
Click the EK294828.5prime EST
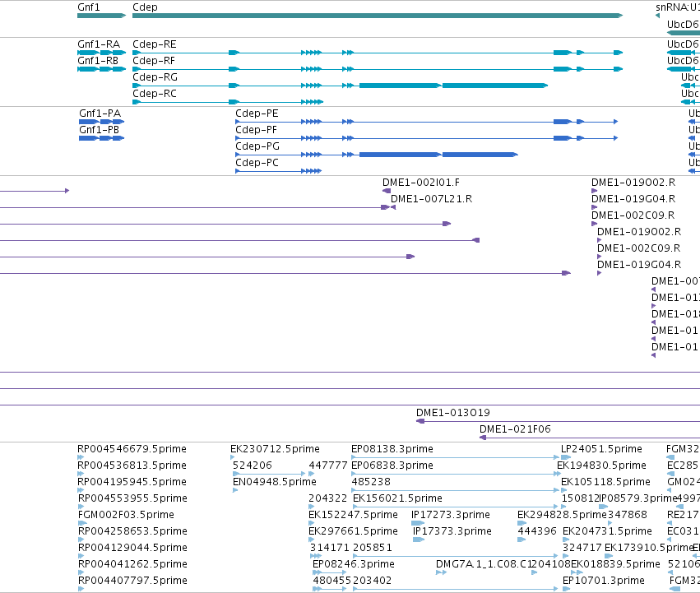[562, 515]
